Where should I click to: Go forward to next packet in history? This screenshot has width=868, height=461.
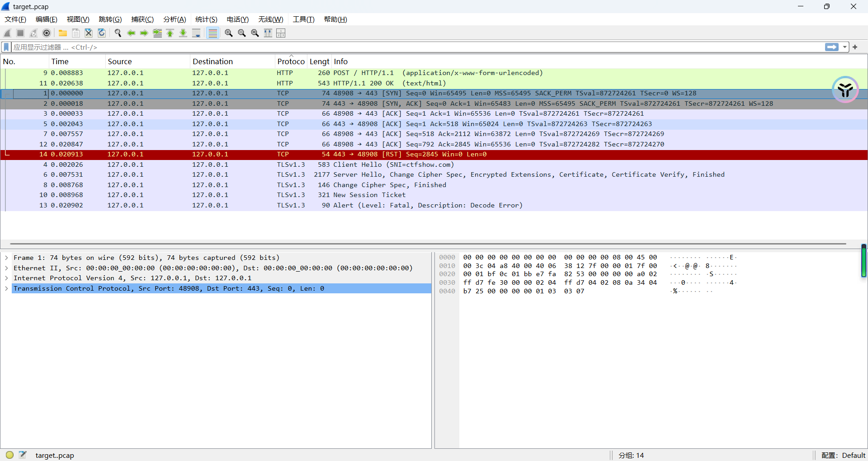click(x=144, y=33)
